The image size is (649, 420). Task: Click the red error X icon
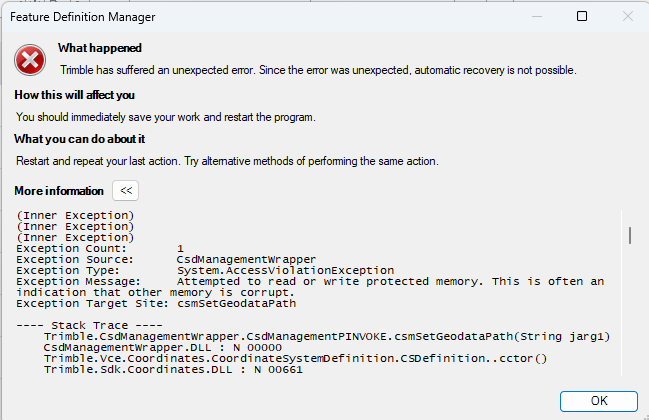point(30,60)
